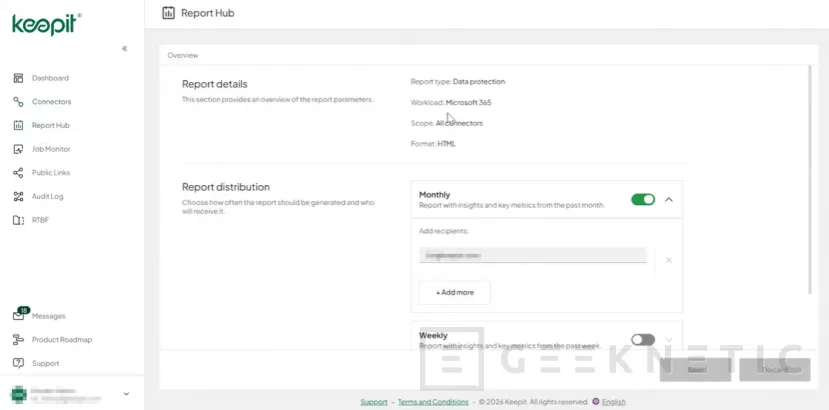Open Audit Log in the sidebar
The width and height of the screenshot is (829, 410).
[x=48, y=196]
